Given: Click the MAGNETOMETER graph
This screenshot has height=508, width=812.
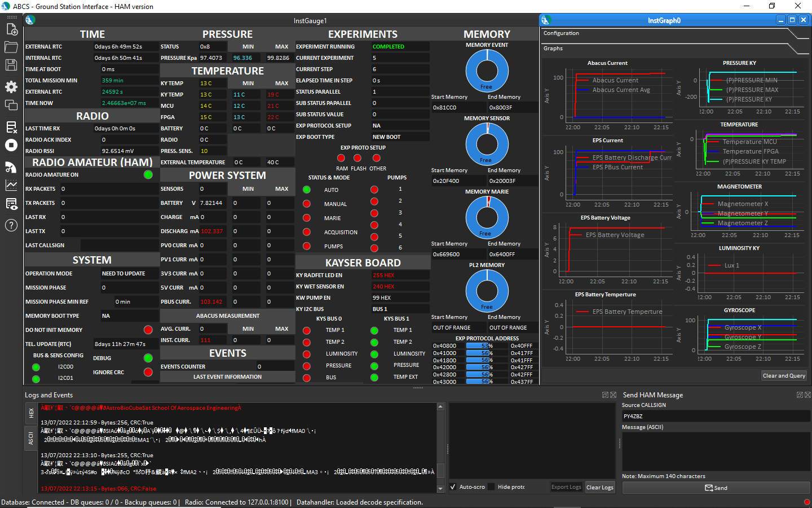Looking at the screenshot, I should click(739, 212).
